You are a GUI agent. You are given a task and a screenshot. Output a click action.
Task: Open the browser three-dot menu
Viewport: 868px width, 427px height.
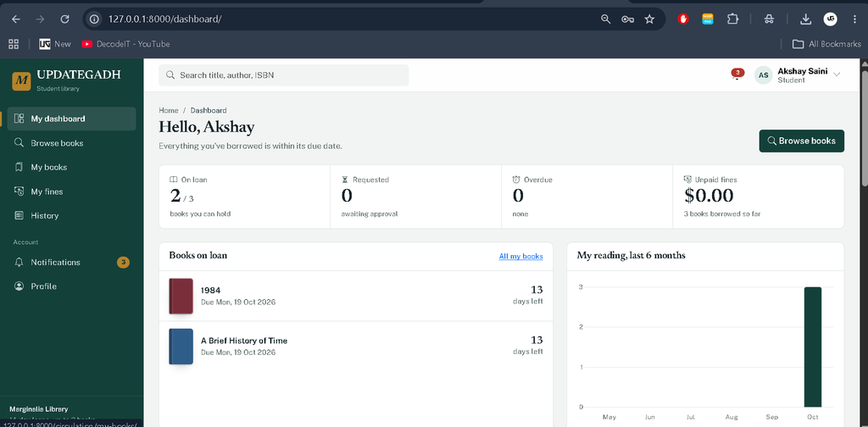854,19
